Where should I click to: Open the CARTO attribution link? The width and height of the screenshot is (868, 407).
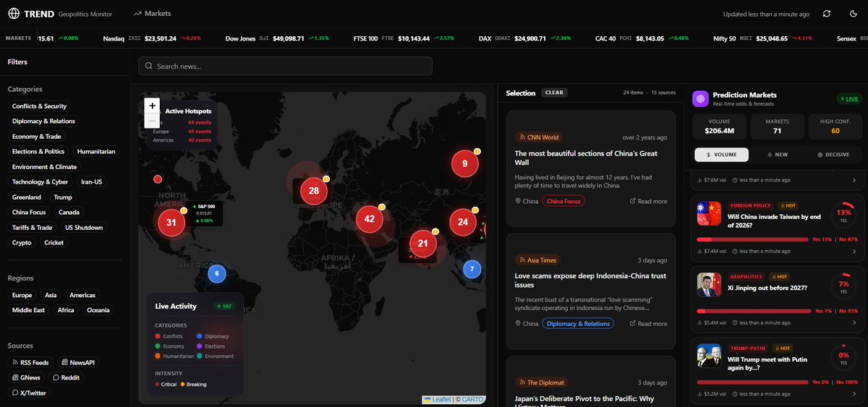click(472, 399)
